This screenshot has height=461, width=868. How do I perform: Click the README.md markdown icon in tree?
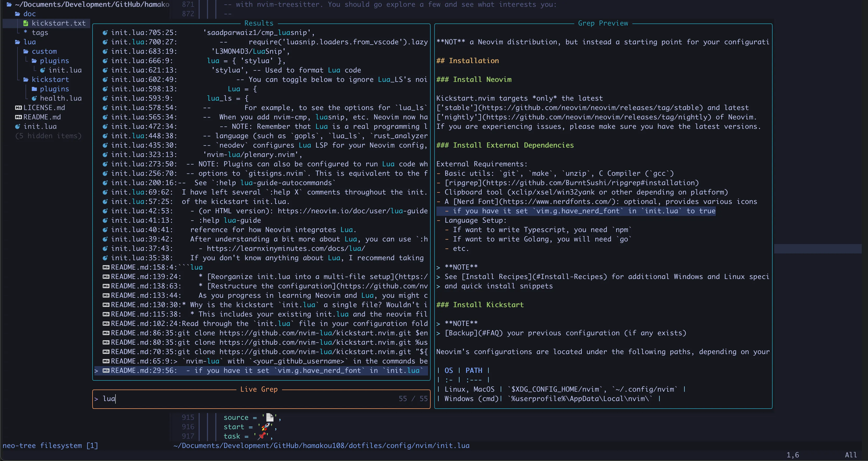pyautogui.click(x=18, y=117)
